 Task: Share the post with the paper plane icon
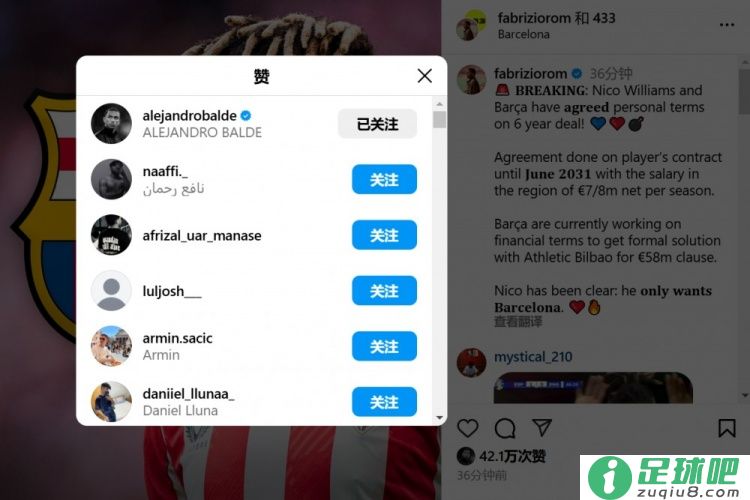point(542,427)
